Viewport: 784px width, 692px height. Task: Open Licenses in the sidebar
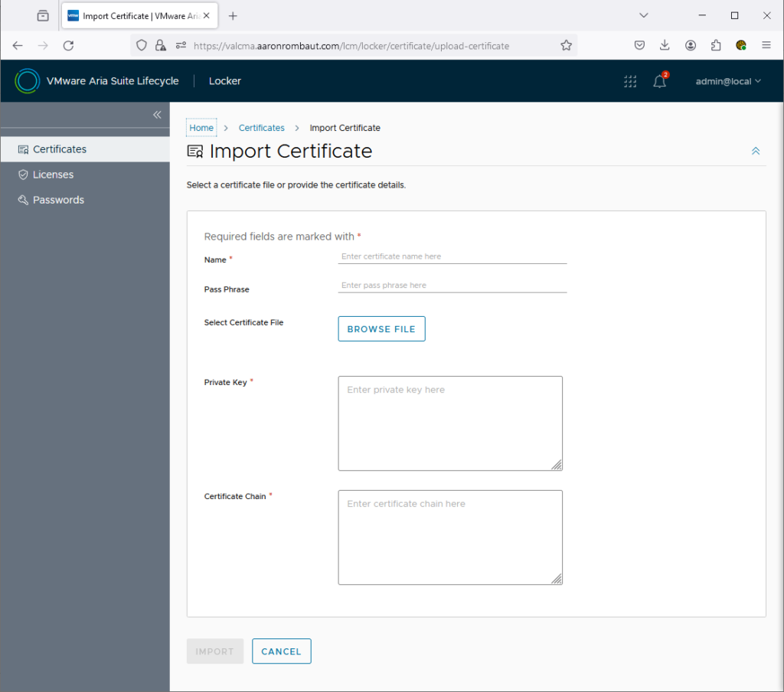click(x=53, y=175)
